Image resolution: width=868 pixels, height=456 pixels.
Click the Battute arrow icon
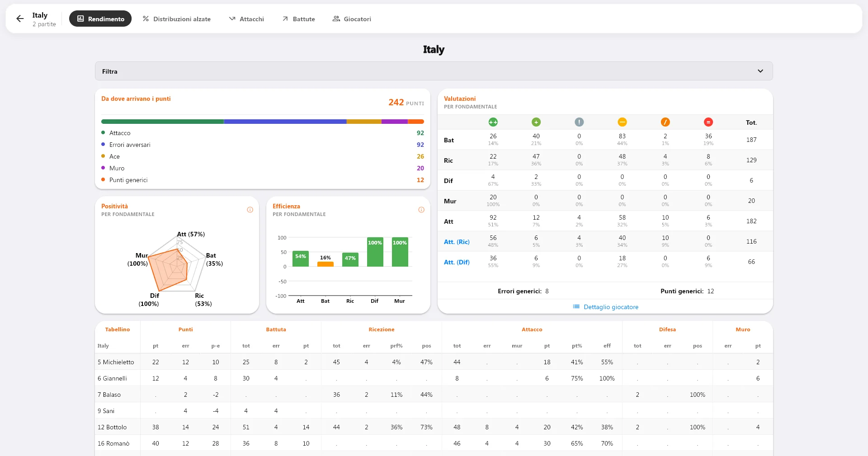click(x=285, y=19)
